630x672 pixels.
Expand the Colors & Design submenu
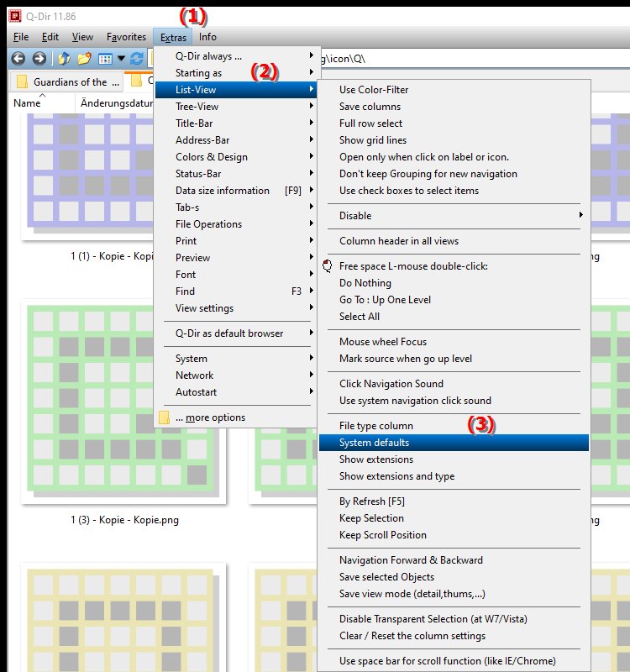click(x=235, y=157)
